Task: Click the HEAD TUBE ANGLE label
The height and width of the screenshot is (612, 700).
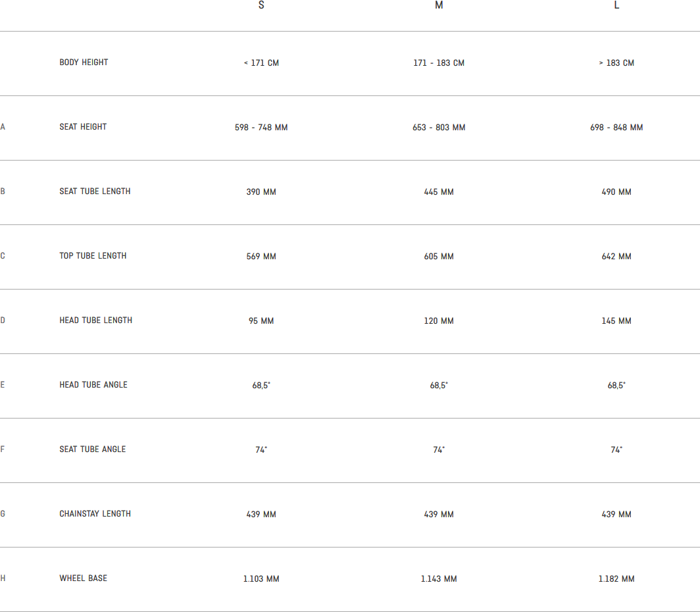Action: coord(93,385)
